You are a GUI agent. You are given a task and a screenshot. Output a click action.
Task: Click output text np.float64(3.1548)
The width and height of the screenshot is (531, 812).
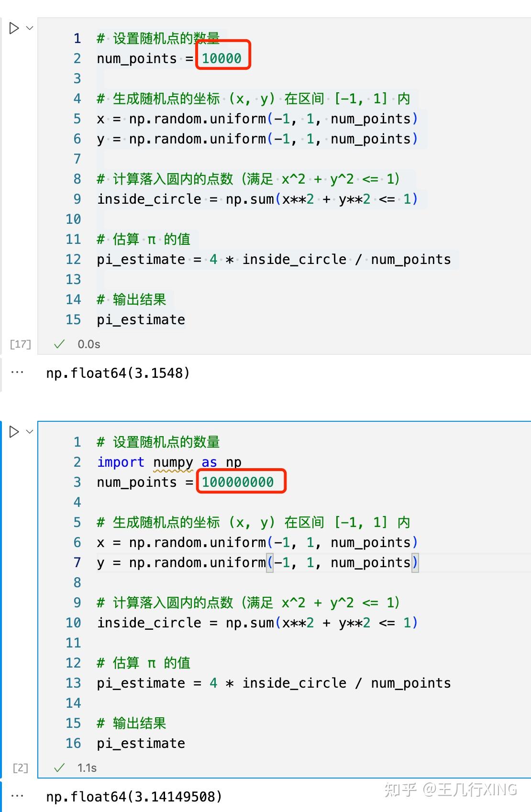click(118, 373)
